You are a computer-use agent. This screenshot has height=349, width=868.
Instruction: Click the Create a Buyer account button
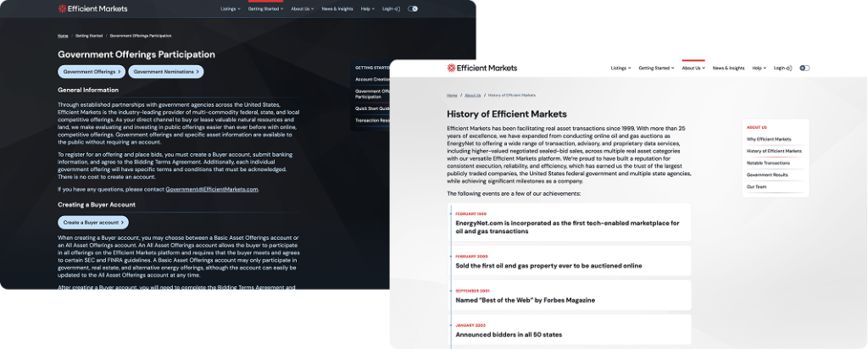(93, 222)
